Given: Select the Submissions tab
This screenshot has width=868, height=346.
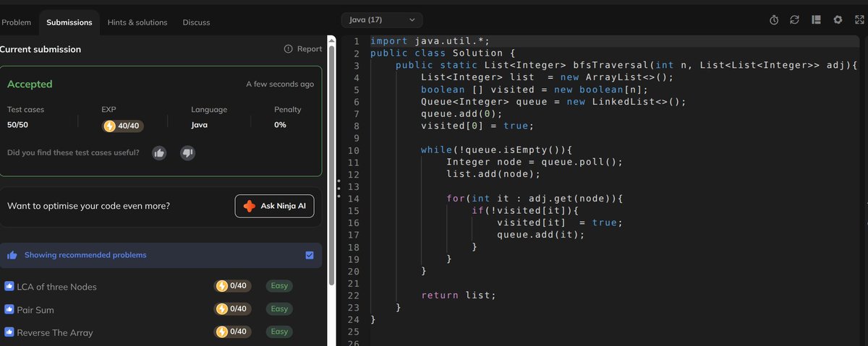Looking at the screenshot, I should click(x=69, y=22).
